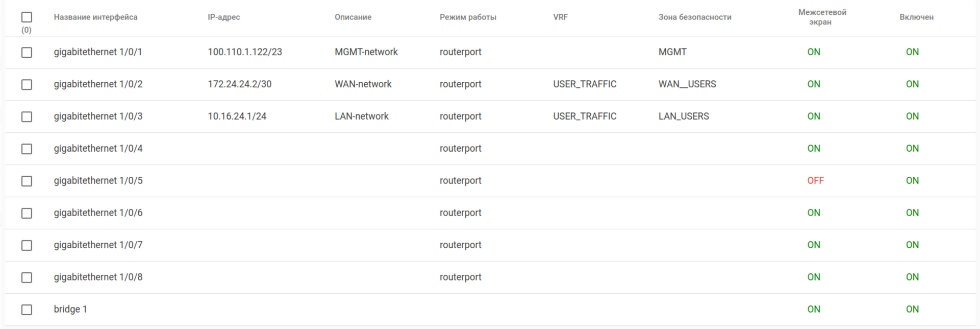980x329 pixels.
Task: Select the gigabitethernet 1/0/3 row checkbox
Action: click(x=27, y=117)
